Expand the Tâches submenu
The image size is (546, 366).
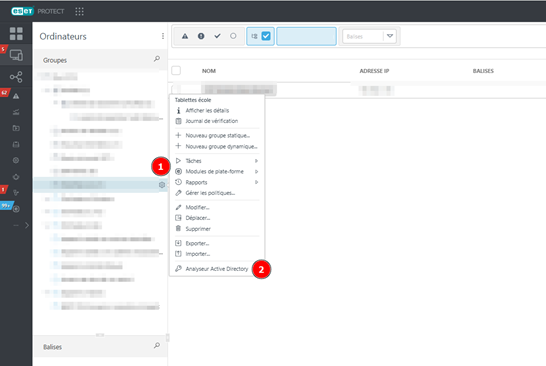217,161
